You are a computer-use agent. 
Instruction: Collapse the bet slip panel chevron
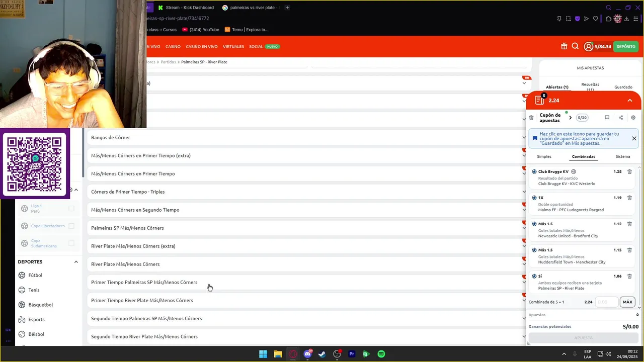(x=629, y=101)
